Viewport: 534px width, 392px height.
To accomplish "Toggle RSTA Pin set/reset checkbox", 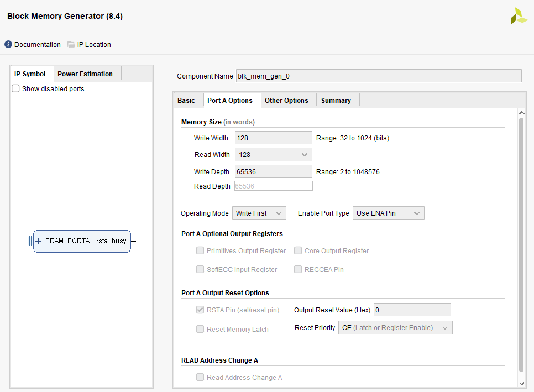I will pyautogui.click(x=200, y=310).
